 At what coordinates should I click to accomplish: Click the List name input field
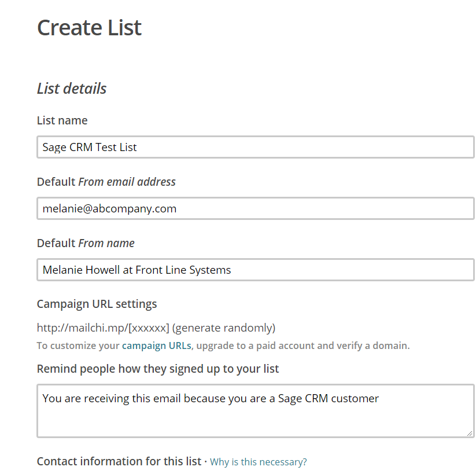(x=255, y=147)
